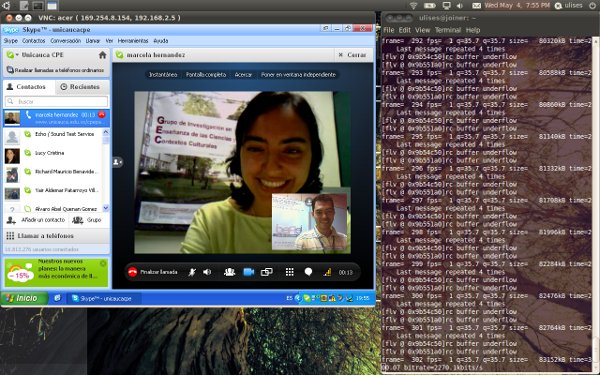Create a Grupo
This screenshot has width=600, height=375.
(x=87, y=220)
